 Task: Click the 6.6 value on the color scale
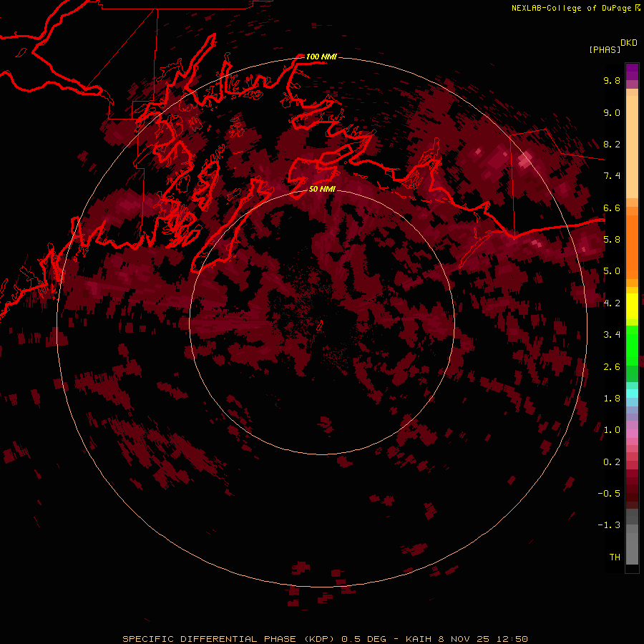pos(612,208)
